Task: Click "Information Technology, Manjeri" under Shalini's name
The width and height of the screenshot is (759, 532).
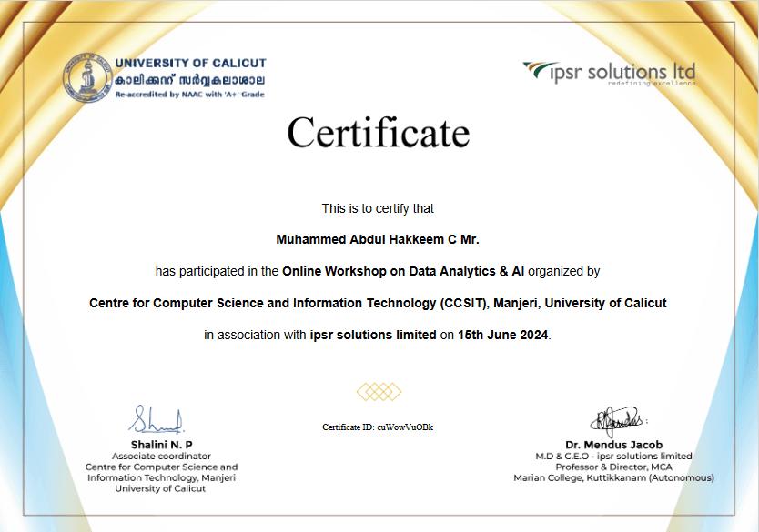Action: coord(162,477)
